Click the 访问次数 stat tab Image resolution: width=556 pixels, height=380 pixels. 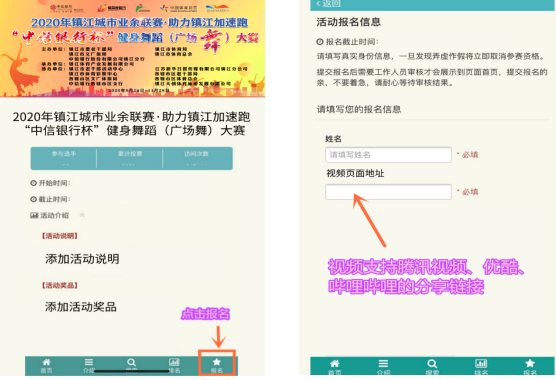click(x=198, y=158)
